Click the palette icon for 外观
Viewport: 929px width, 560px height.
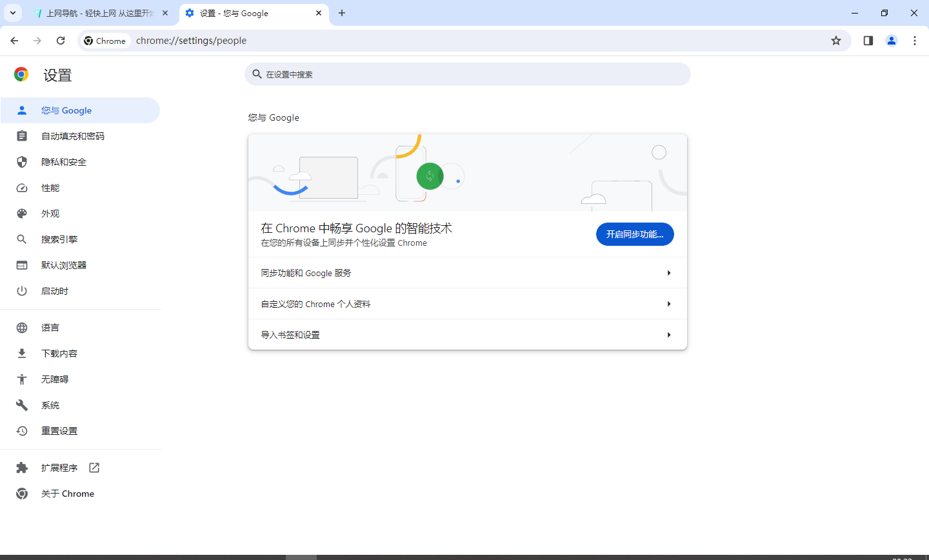(22, 214)
